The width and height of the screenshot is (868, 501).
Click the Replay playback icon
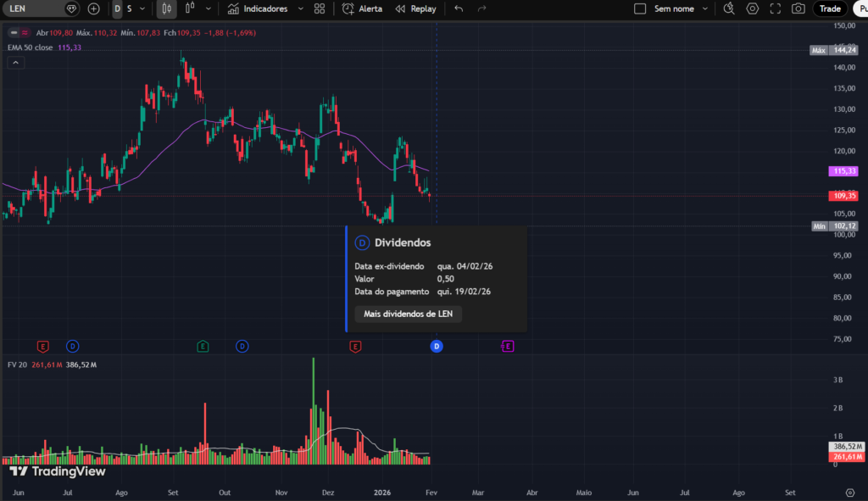click(x=401, y=8)
